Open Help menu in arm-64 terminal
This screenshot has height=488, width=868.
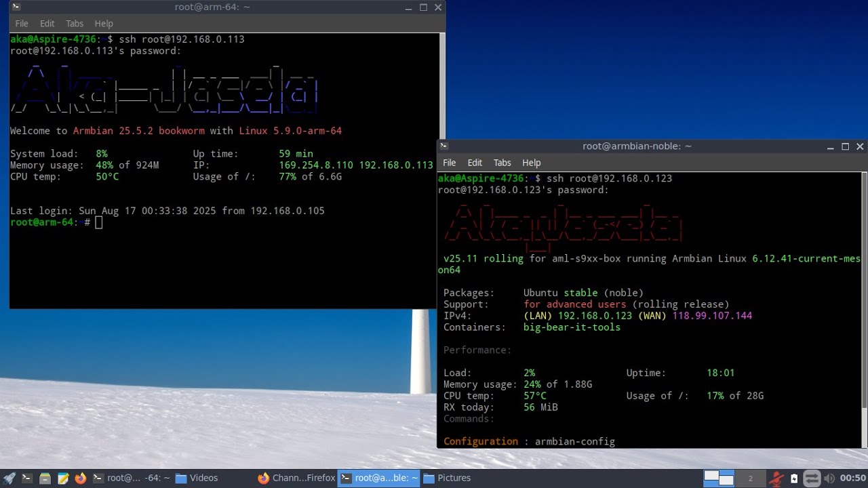(104, 23)
